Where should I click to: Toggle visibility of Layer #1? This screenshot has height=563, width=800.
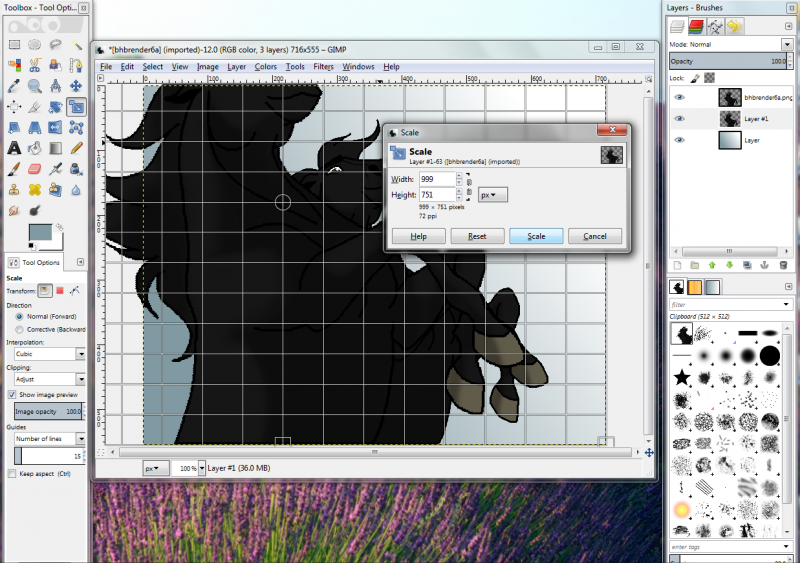pos(679,119)
